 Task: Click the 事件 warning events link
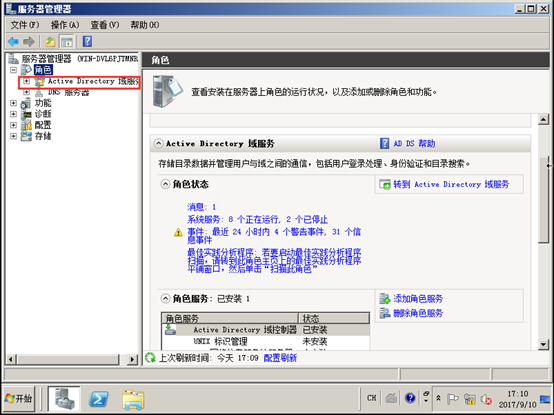[x=274, y=236]
